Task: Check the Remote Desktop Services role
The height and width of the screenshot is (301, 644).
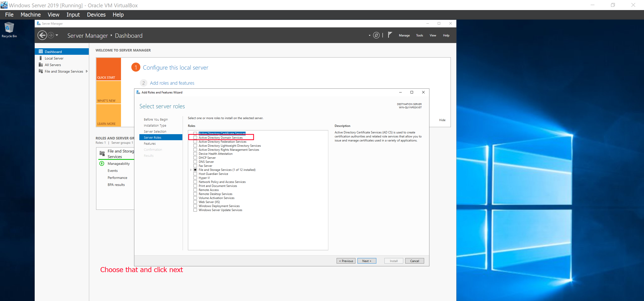Action: pos(195,194)
